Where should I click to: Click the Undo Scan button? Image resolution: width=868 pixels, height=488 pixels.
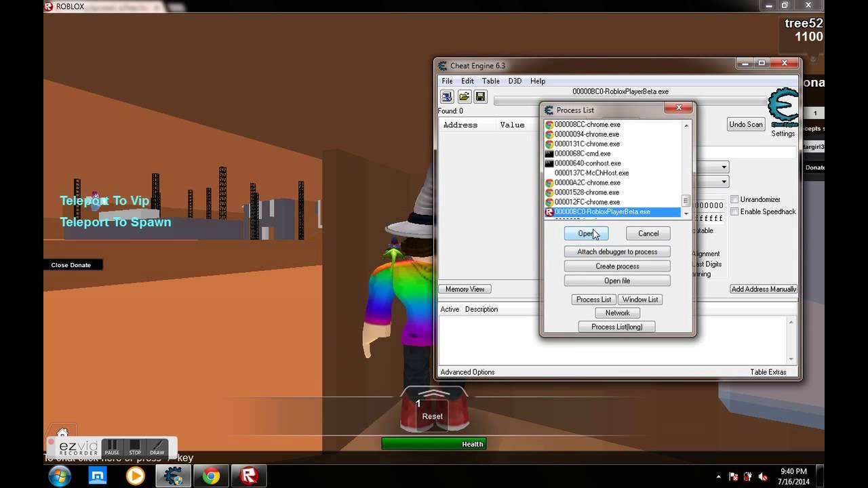(746, 125)
